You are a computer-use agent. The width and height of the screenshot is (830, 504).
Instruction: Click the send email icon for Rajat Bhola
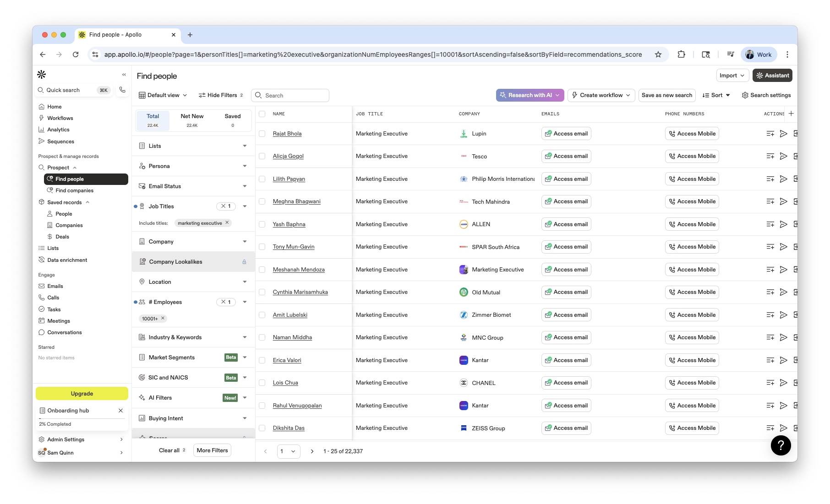(784, 134)
